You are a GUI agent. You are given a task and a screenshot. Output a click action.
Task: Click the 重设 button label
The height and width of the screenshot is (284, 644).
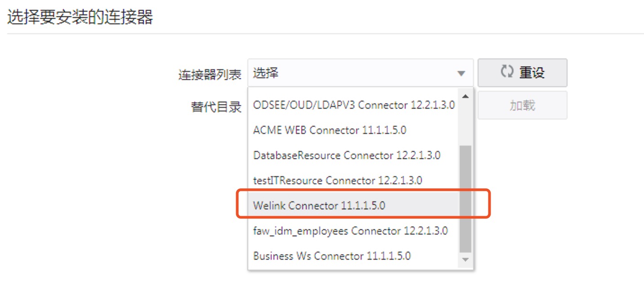point(532,72)
